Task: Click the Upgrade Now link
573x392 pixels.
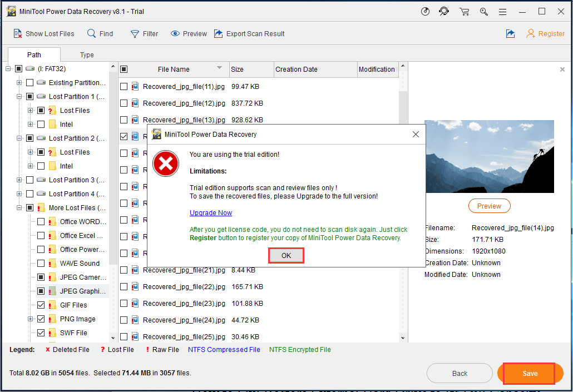Action: click(210, 212)
